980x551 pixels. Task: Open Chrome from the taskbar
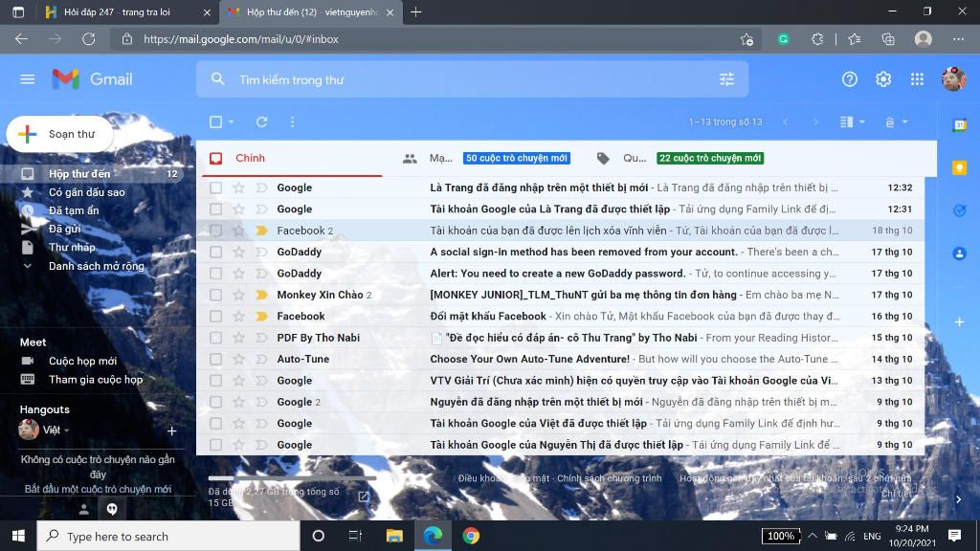coord(471,536)
